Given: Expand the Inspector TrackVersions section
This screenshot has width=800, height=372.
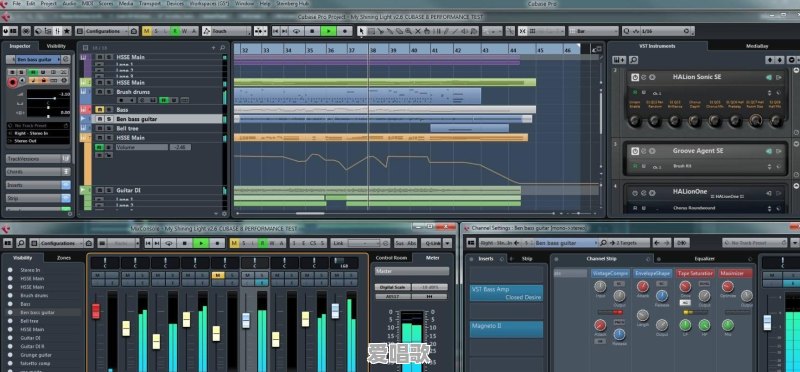Looking at the screenshot, I should click(x=38, y=159).
